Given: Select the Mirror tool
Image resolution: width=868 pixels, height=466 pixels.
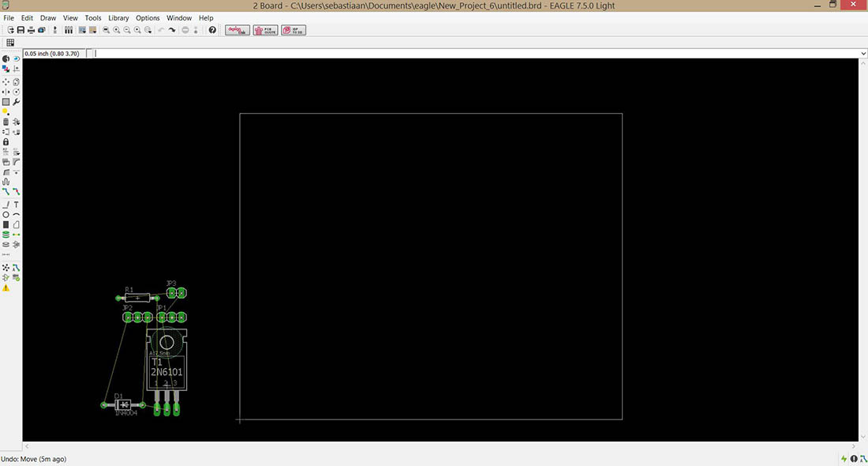Looking at the screenshot, I should pyautogui.click(x=6, y=92).
